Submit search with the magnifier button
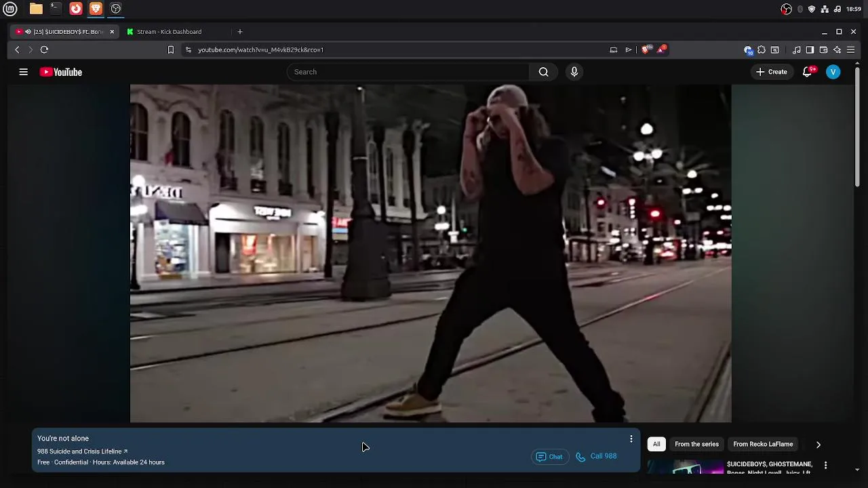The image size is (868, 488). pos(543,72)
